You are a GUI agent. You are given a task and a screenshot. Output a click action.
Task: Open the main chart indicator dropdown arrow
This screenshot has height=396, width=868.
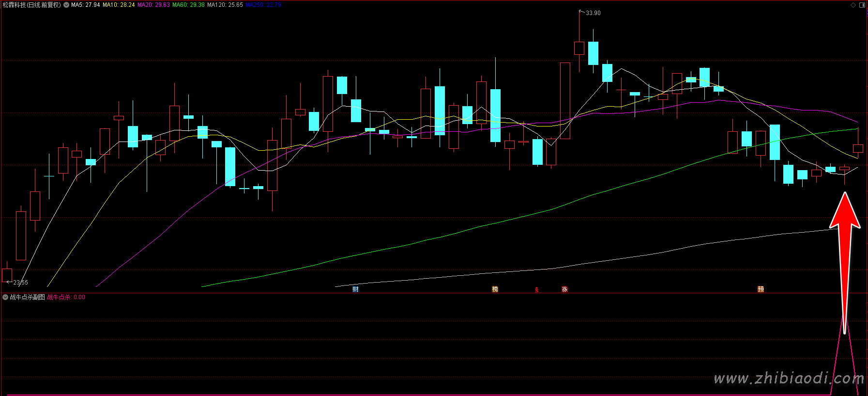coord(66,5)
